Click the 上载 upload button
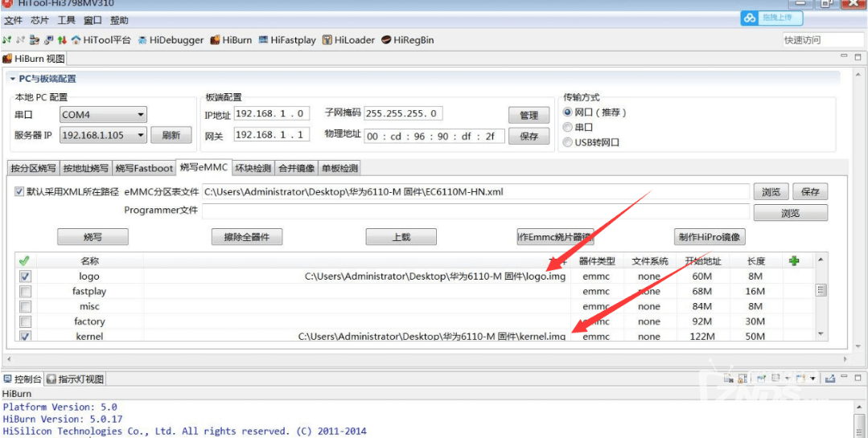868x438 pixels. point(401,237)
